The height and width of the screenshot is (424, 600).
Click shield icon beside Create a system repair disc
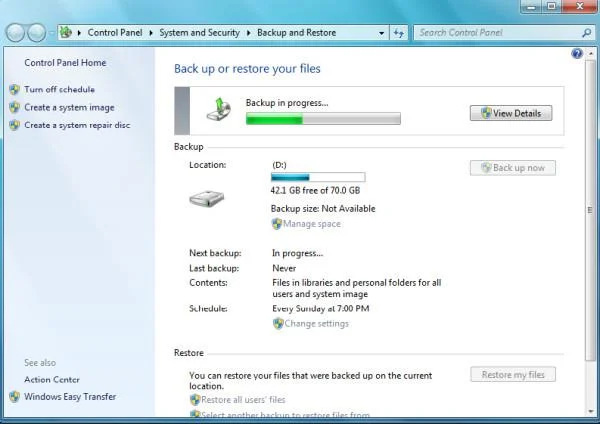pyautogui.click(x=15, y=125)
